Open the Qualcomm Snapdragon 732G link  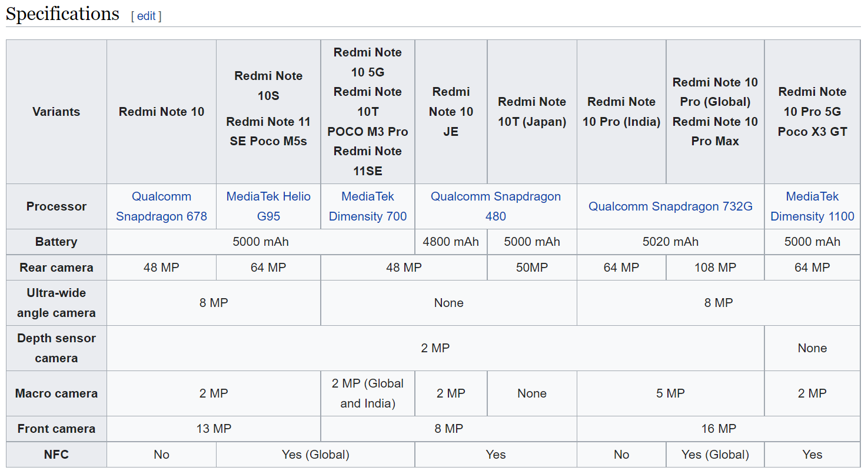click(x=670, y=206)
